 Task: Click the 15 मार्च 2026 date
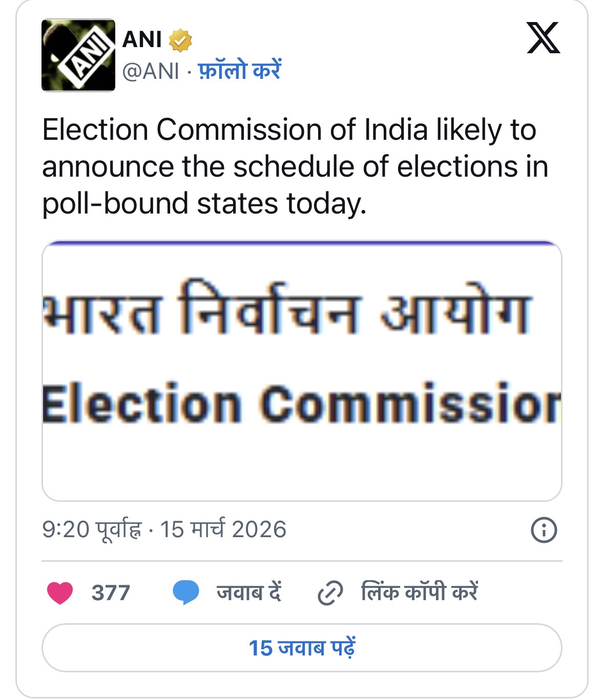pyautogui.click(x=223, y=529)
